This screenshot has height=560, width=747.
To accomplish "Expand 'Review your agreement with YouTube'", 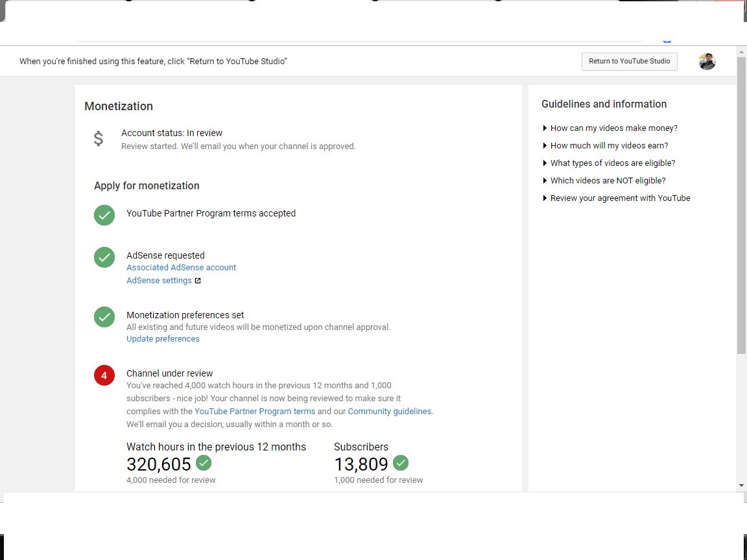I will pos(616,198).
